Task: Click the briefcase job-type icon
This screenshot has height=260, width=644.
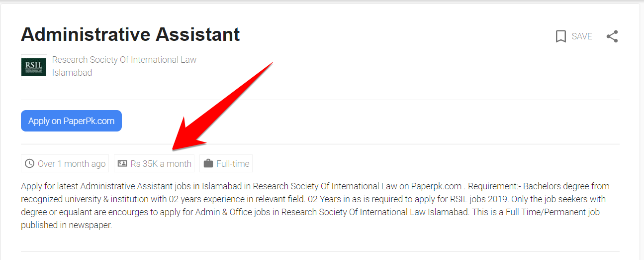Action: coord(208,164)
